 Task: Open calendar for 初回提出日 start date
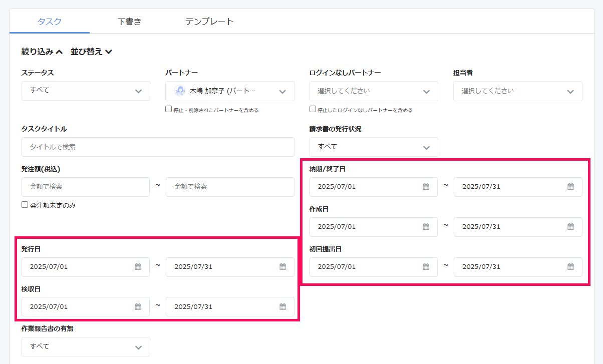pos(426,267)
